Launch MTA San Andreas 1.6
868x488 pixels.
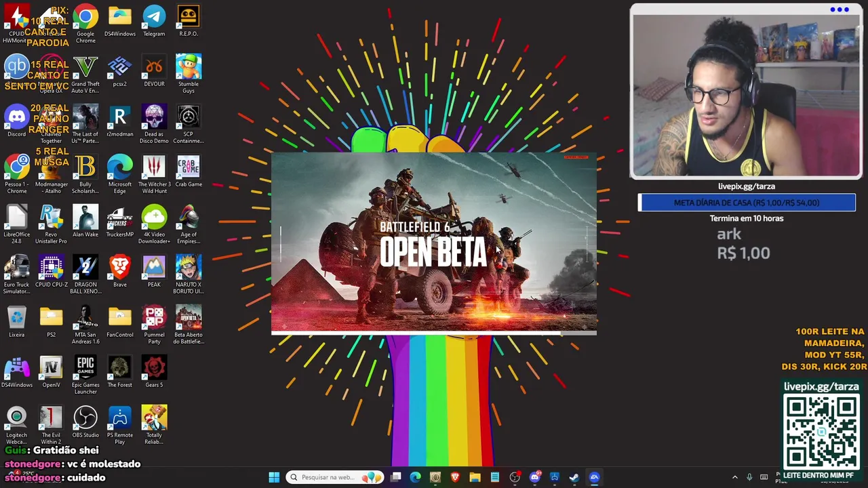pos(85,325)
